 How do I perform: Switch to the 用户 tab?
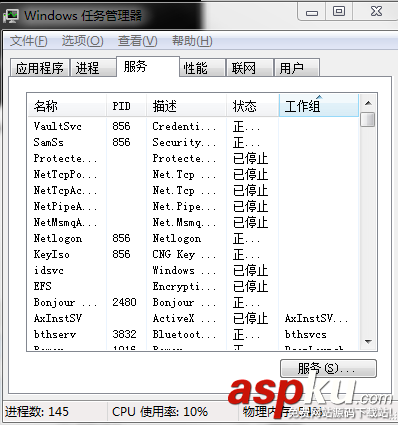(x=297, y=68)
